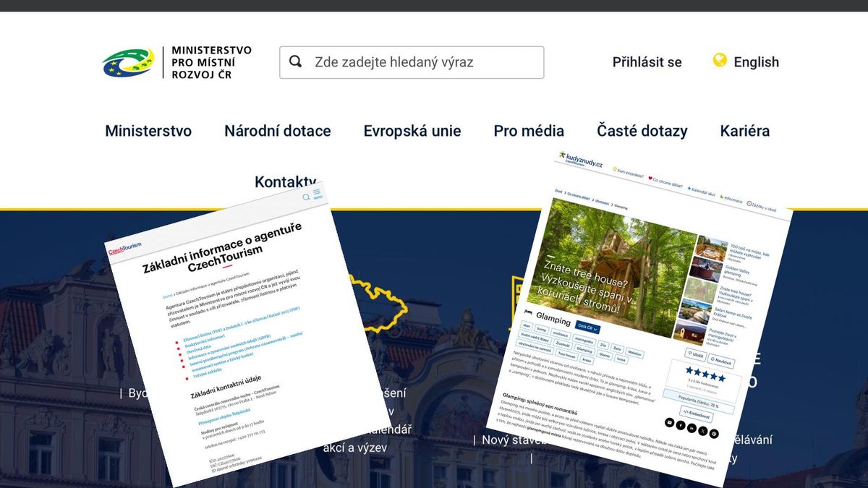This screenshot has width=868, height=488.
Task: Open Informace in the kudyznudy navigation
Action: coord(733,199)
